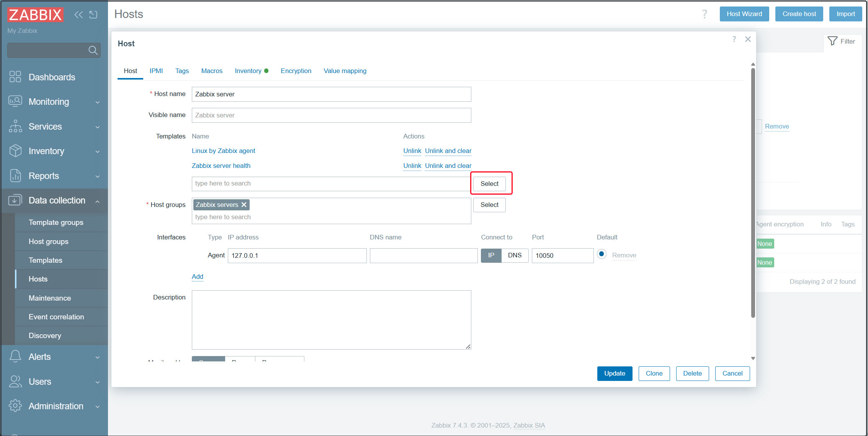Set Connect to toggle to IP
Screen dimensions: 868x436
491,255
